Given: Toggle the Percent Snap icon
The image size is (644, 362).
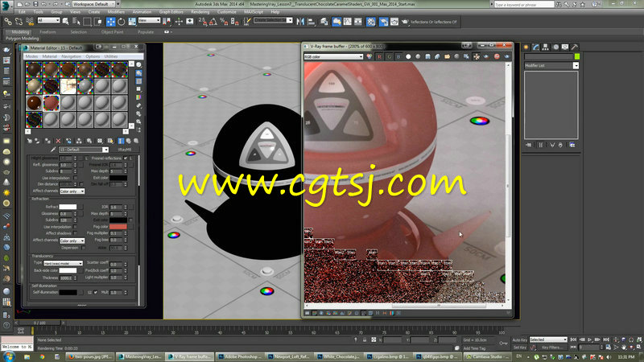Looking at the screenshot, I should (225, 22).
